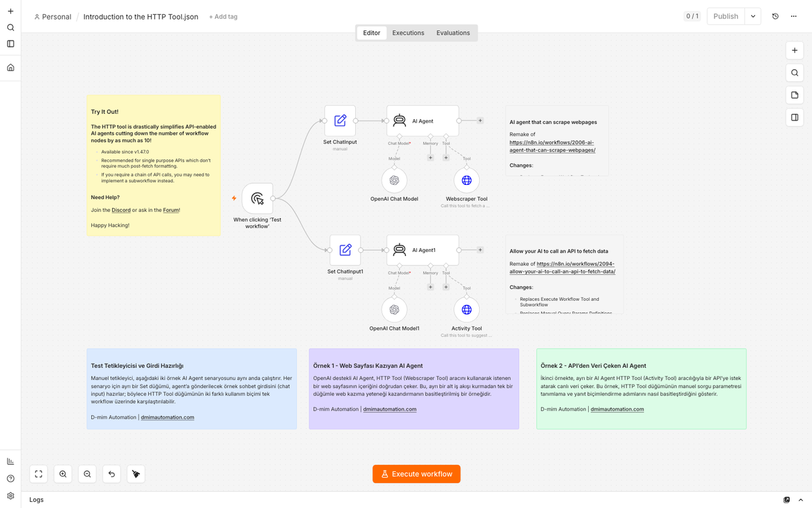
Task: Select the 'AI agent that can scrape webpages' note
Action: click(557, 141)
